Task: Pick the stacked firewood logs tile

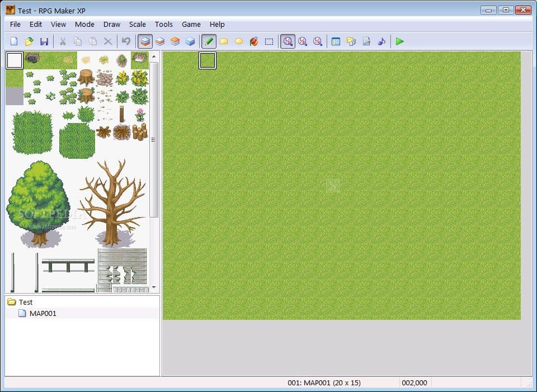Action: [139, 131]
